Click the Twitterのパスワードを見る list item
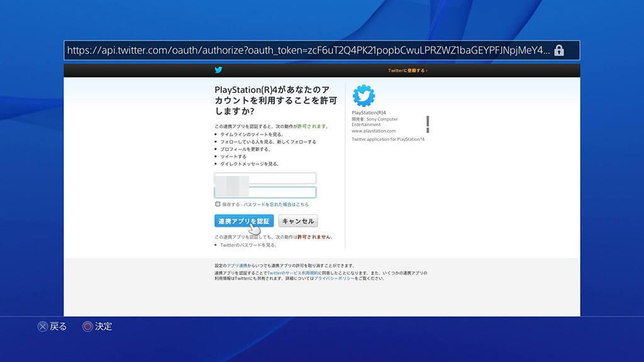The height and width of the screenshot is (362, 644). pos(248,245)
